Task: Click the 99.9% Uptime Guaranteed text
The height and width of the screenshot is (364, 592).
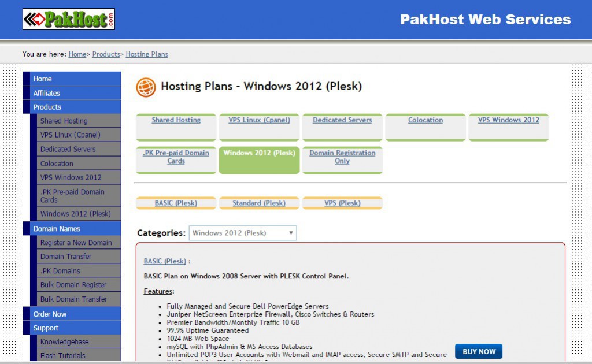Action: 208,330
